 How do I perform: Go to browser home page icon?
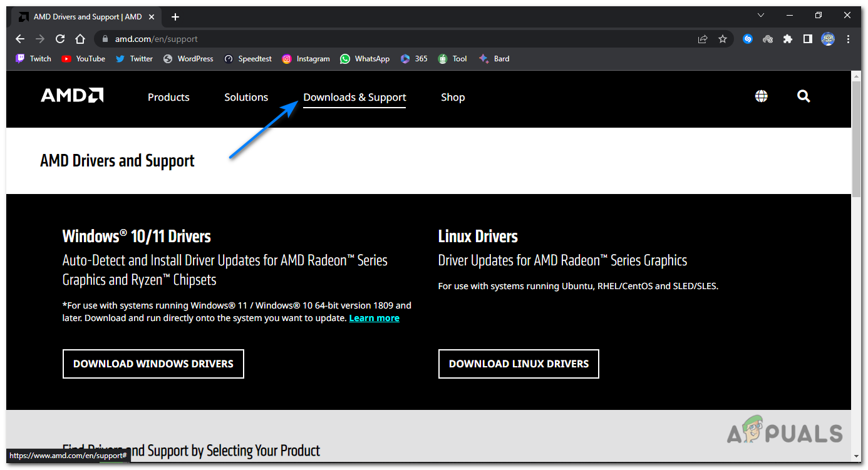[x=80, y=39]
